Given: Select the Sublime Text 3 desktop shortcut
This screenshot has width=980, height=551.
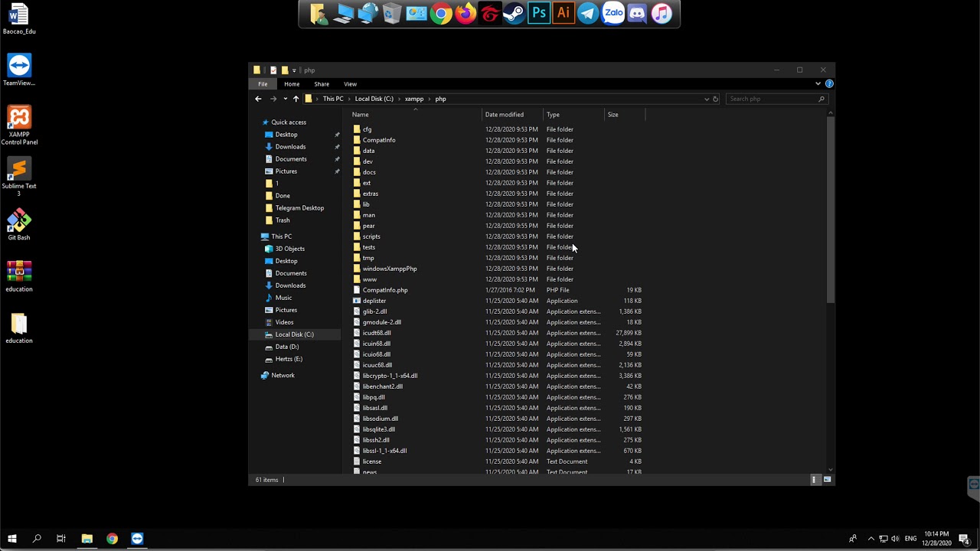Looking at the screenshot, I should [x=19, y=177].
